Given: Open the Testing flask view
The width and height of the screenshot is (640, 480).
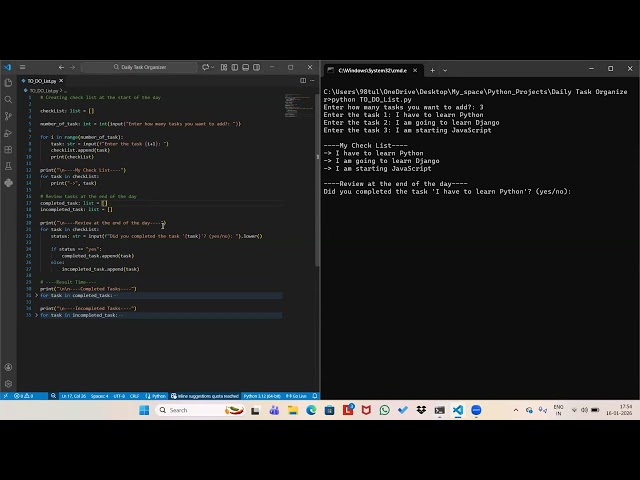Looking at the screenshot, I should click(x=8, y=166).
